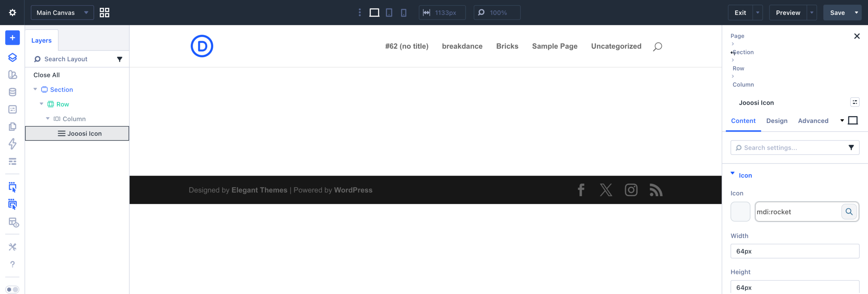Click the database stack icon in sidebar
868x294 pixels.
pyautogui.click(x=13, y=92)
